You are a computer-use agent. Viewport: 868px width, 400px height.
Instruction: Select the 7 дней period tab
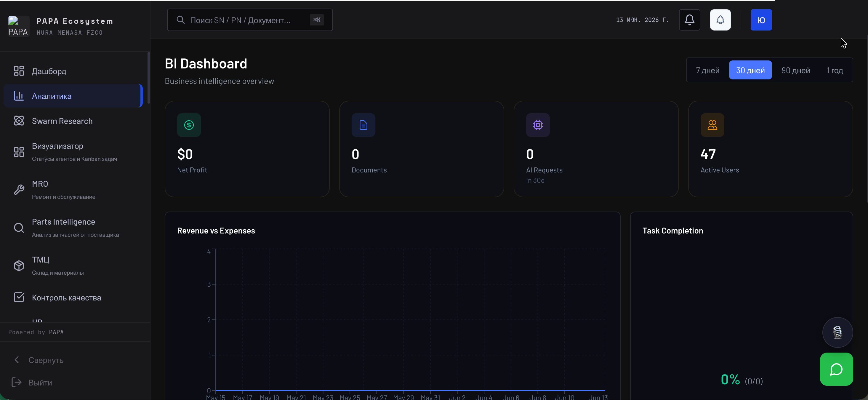coord(708,70)
